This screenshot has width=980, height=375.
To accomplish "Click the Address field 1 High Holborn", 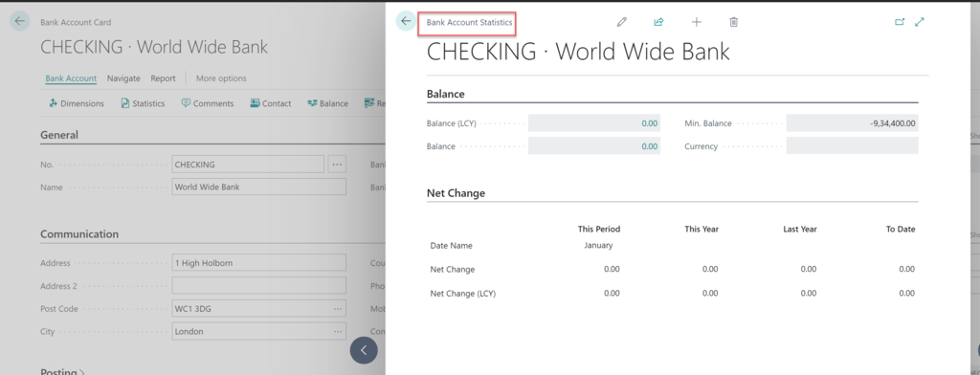I will 258,262.
